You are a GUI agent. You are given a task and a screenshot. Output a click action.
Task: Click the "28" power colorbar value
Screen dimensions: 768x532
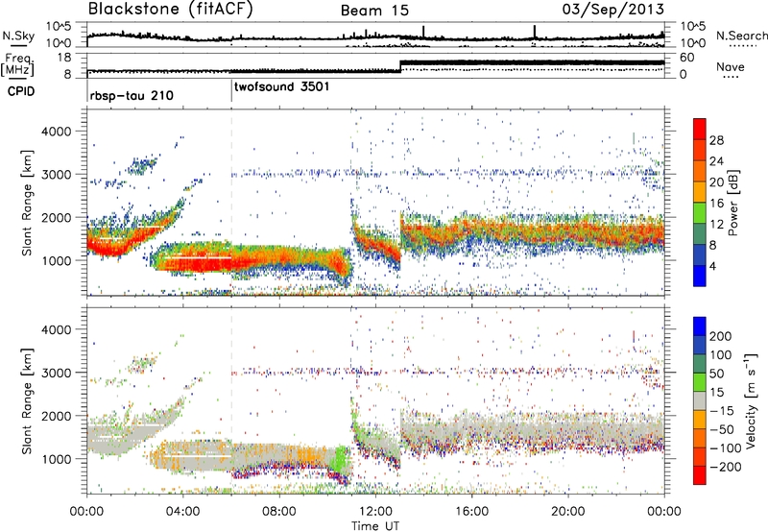[x=716, y=140]
